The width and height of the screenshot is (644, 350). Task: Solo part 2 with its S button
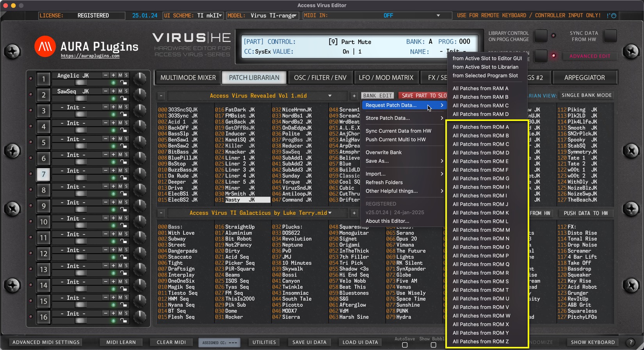point(126,91)
